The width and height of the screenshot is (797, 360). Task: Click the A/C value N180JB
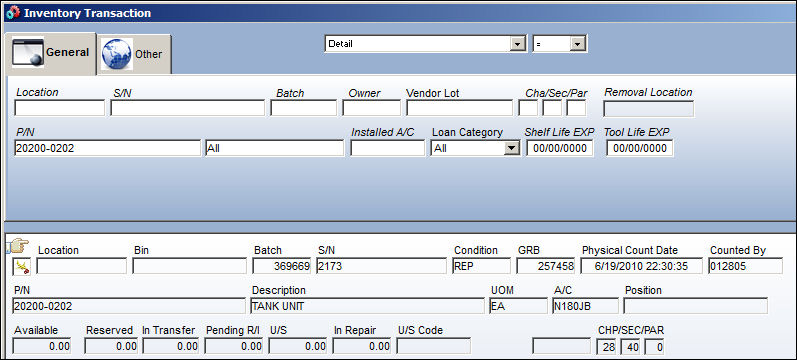[x=586, y=306]
